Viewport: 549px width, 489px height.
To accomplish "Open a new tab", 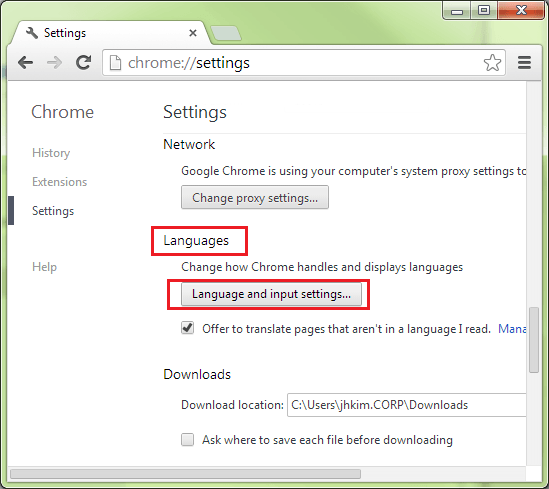I will (226, 33).
